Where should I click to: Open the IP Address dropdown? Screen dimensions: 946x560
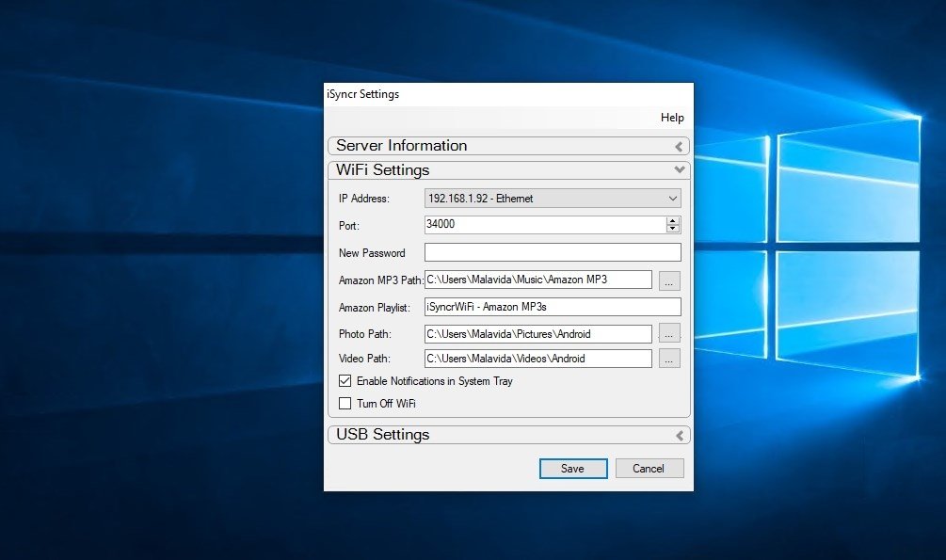pyautogui.click(x=553, y=199)
